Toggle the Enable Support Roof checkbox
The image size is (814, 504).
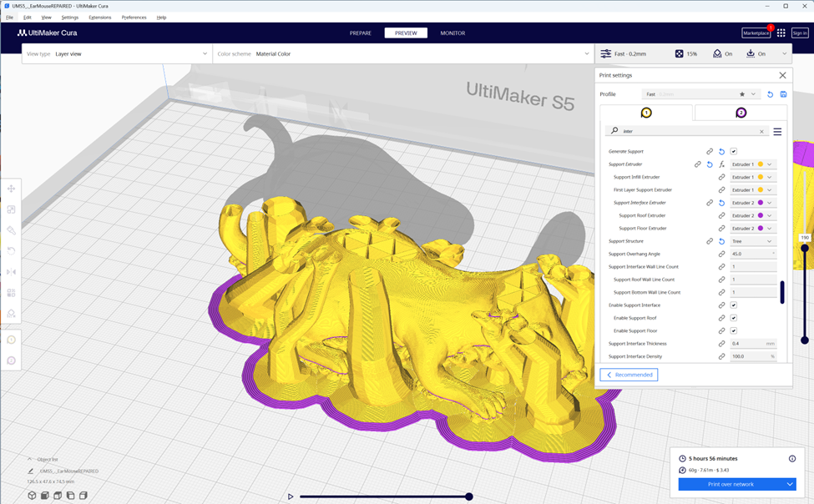point(734,318)
